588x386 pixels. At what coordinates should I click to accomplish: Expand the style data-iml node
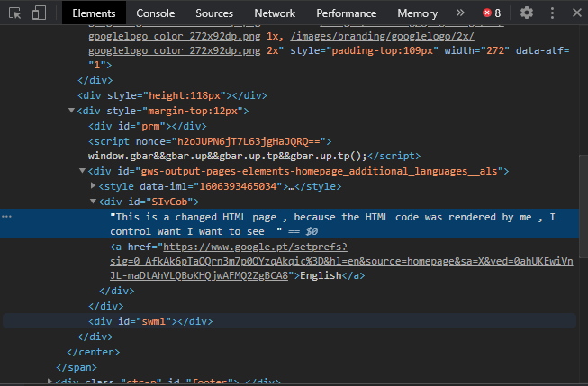[x=93, y=185]
